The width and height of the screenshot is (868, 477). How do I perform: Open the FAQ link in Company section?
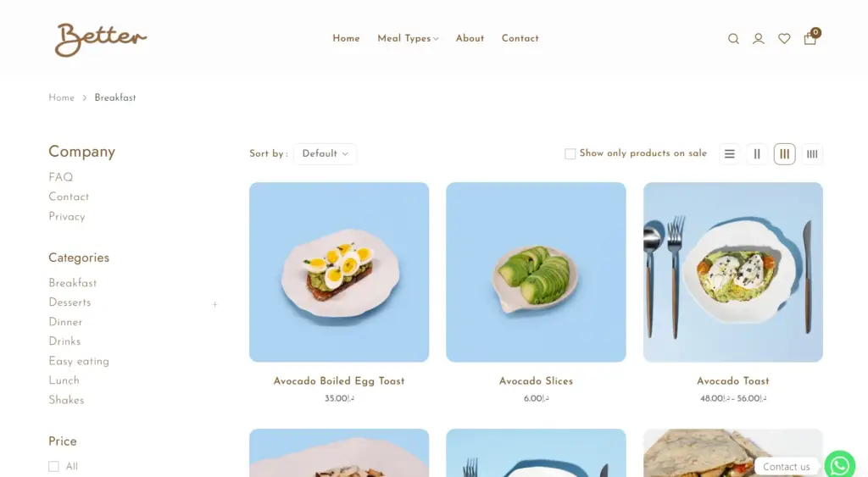click(61, 178)
